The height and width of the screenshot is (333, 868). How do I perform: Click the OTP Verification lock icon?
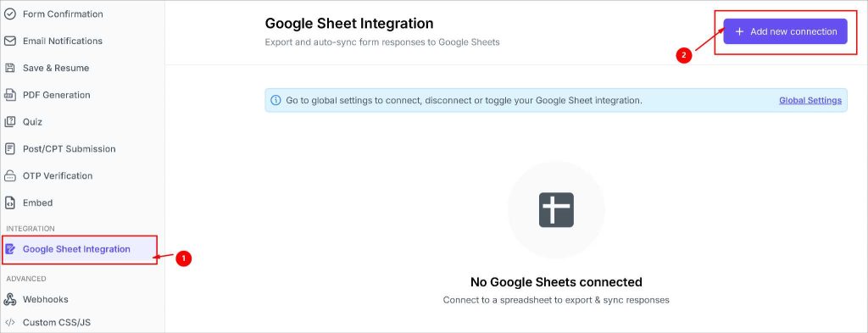coord(10,176)
